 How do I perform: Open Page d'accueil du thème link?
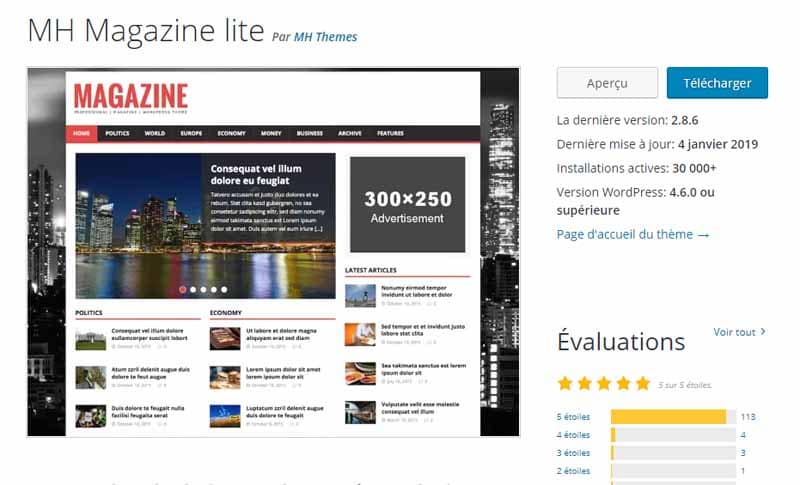[x=633, y=234]
